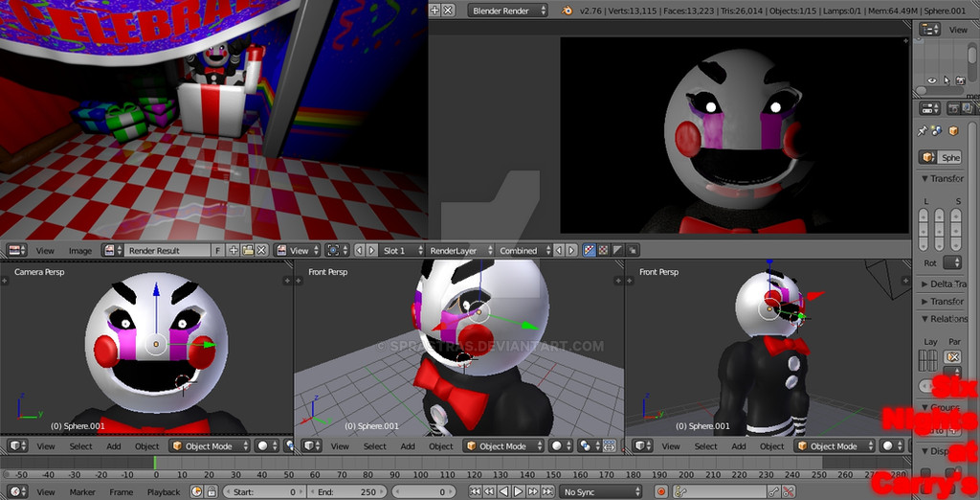
Task: Open the Slot 1 dropdown
Action: coord(401,250)
